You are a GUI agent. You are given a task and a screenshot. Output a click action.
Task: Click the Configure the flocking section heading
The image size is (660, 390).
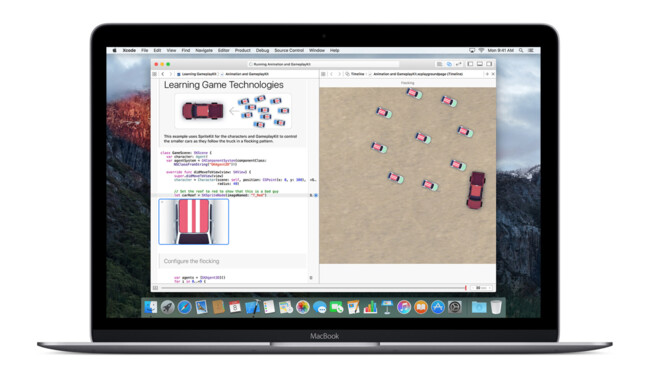pyautogui.click(x=192, y=261)
